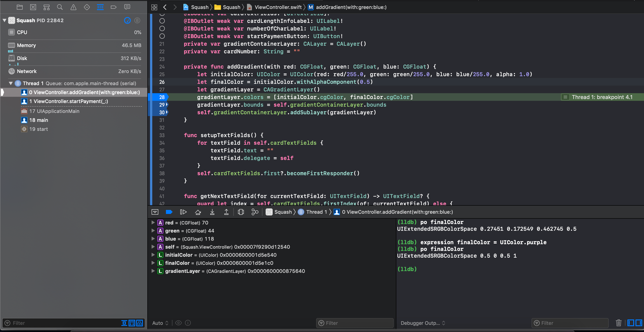Click the Continue program execution button
The height and width of the screenshot is (332, 644).
point(183,212)
